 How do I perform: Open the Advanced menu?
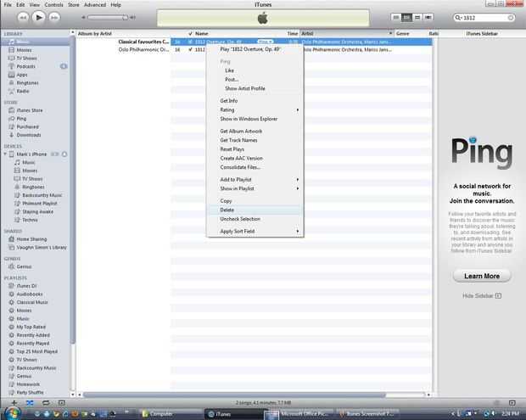click(95, 5)
